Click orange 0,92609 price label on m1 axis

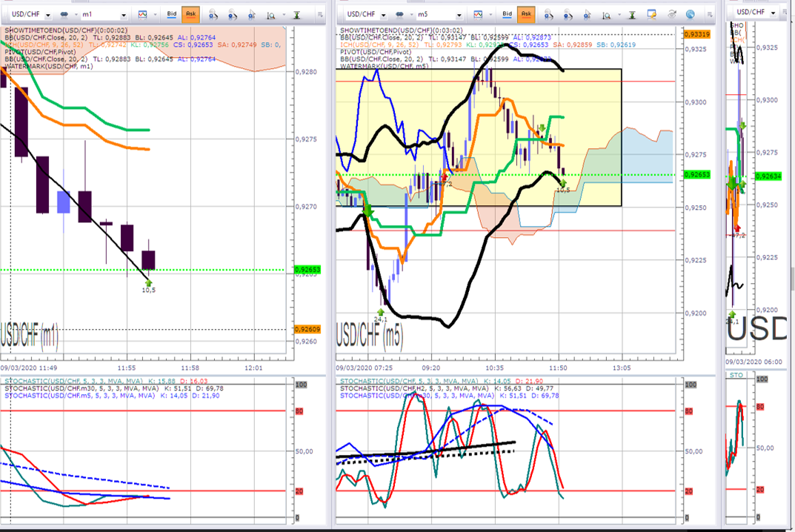coord(307,329)
